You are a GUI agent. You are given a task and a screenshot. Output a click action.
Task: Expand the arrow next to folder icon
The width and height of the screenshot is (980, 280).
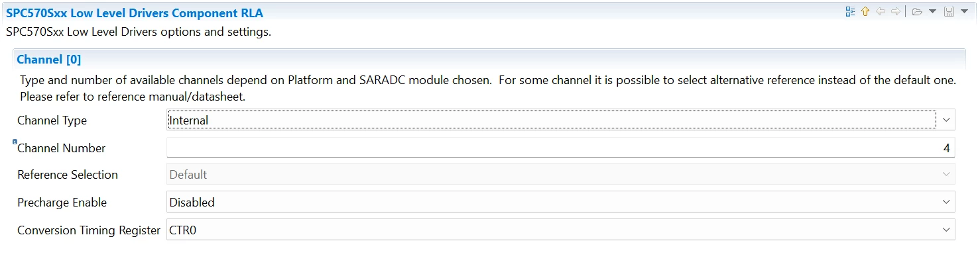(x=932, y=12)
